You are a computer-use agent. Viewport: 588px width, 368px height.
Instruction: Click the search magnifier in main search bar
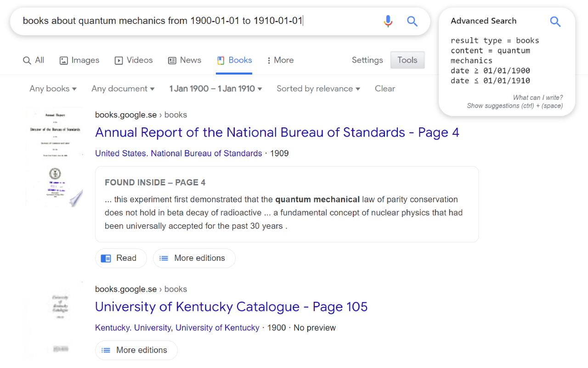412,21
